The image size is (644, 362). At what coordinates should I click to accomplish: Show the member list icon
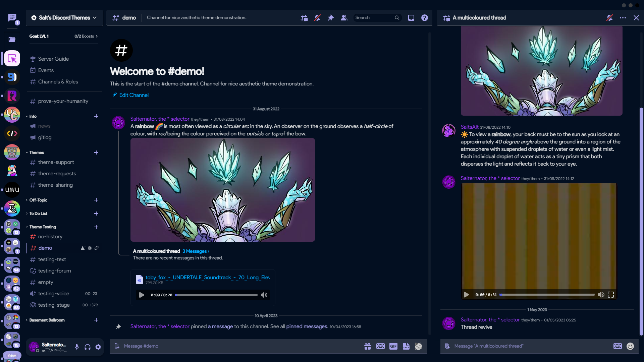click(x=344, y=18)
